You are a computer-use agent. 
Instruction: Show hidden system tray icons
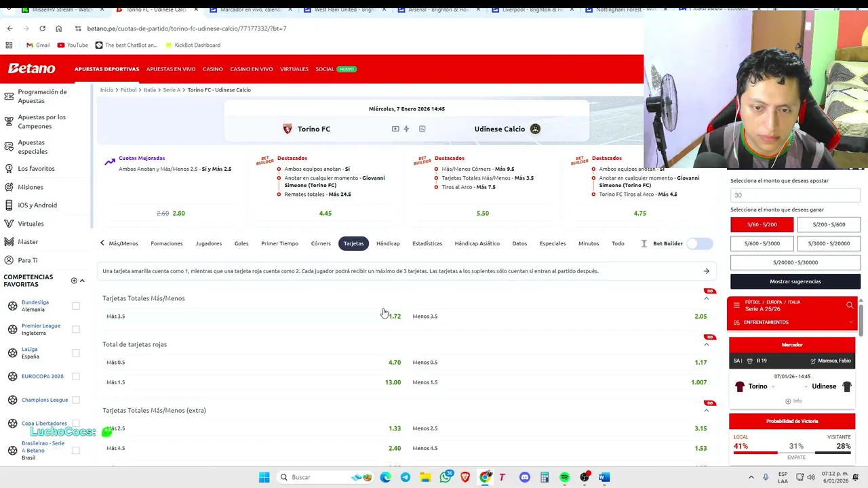[x=751, y=477]
